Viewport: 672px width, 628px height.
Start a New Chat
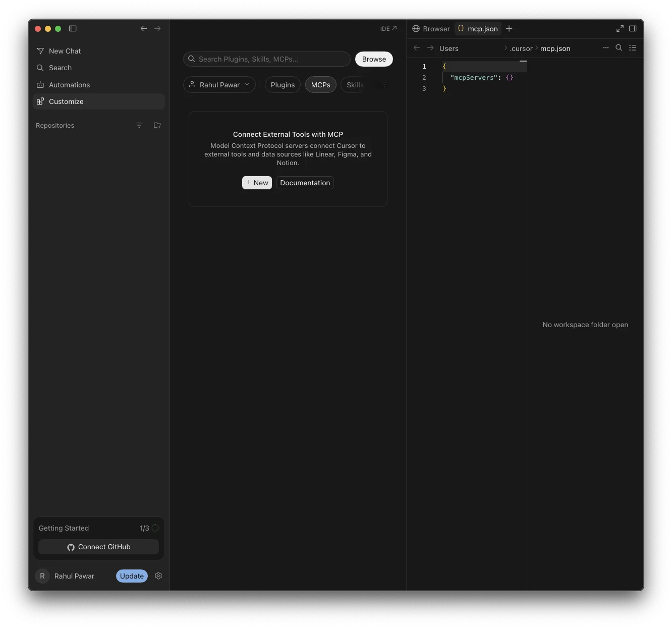pyautogui.click(x=99, y=51)
